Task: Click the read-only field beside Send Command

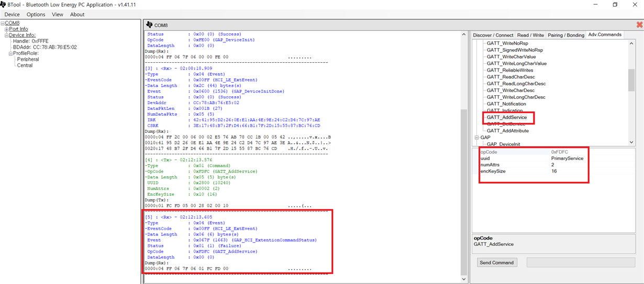Action: click(581, 263)
